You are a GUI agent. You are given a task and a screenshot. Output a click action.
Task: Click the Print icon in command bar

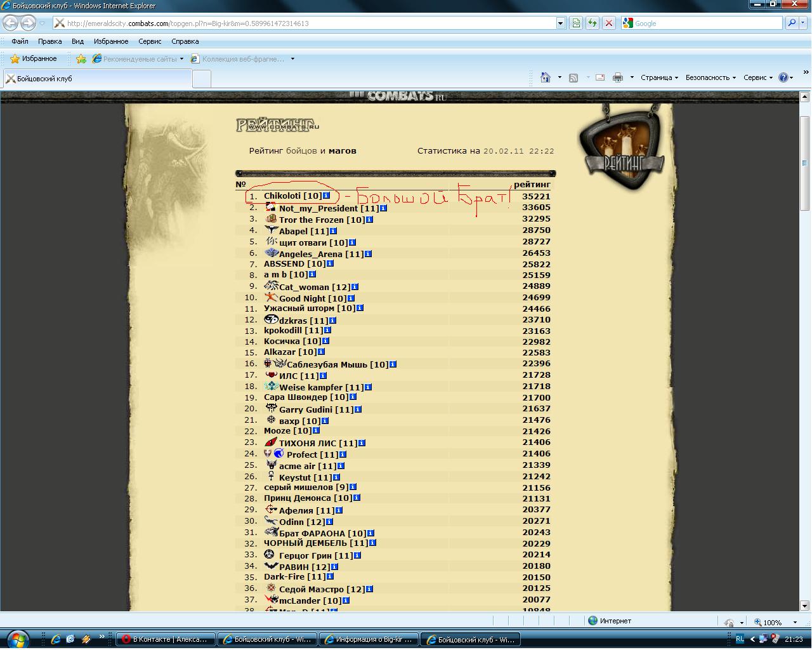[618, 77]
